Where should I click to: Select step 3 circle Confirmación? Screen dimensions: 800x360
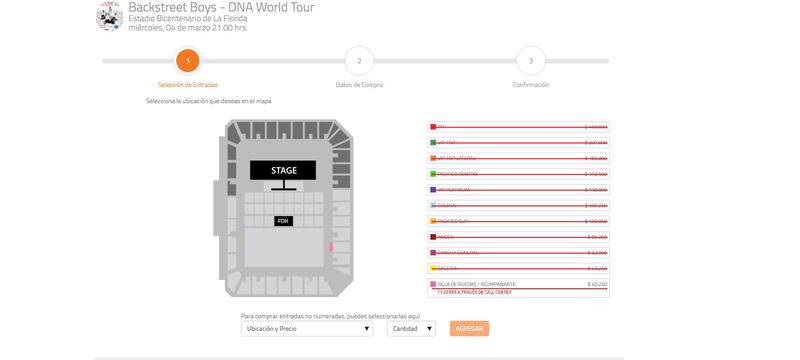(531, 61)
